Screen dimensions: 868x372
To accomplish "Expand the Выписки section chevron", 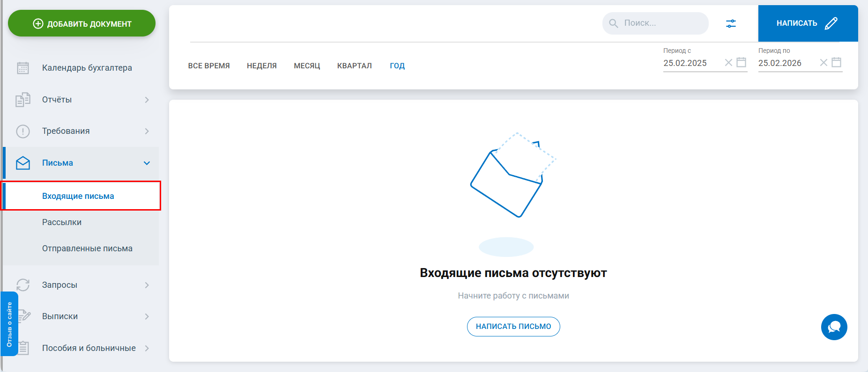I will tap(147, 316).
